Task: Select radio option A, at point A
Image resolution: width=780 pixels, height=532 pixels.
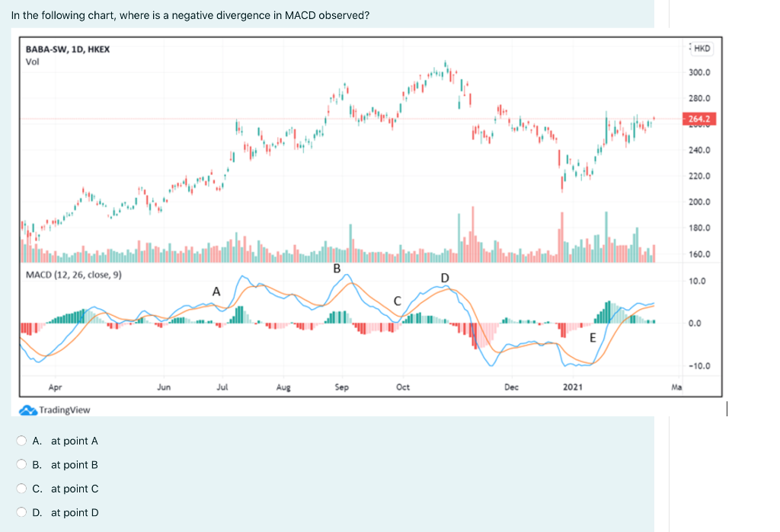Action: [21, 441]
